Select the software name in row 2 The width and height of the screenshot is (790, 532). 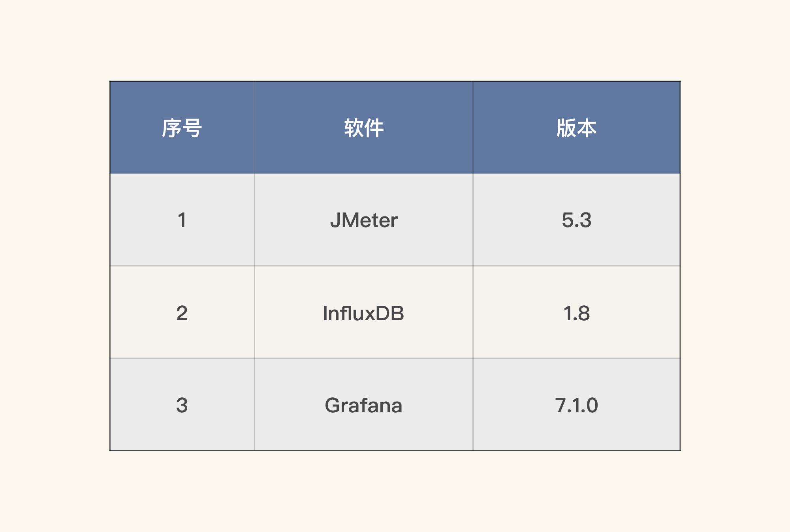pyautogui.click(x=363, y=313)
